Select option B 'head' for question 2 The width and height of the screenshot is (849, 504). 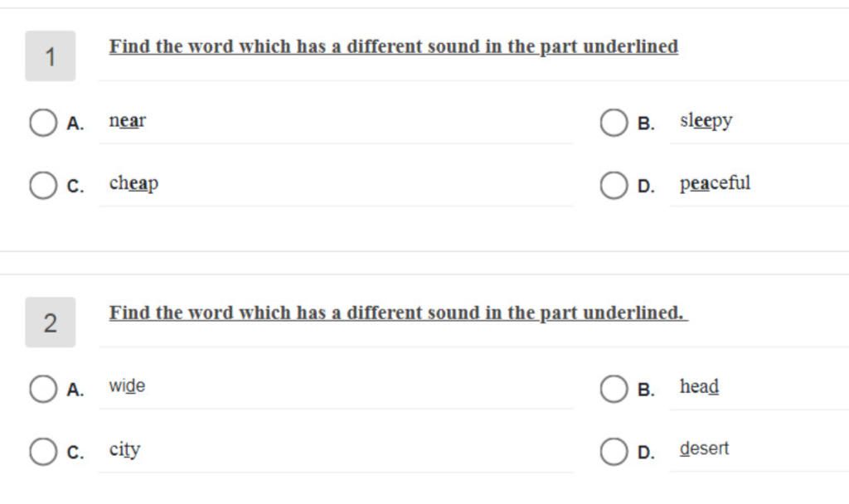[614, 389]
